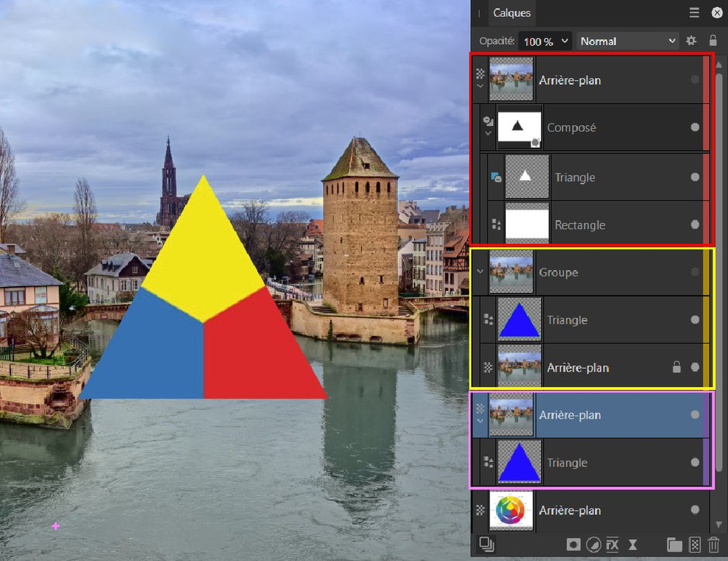This screenshot has height=561, width=728.
Task: Open live filters hourglass icon
Action: [632, 544]
